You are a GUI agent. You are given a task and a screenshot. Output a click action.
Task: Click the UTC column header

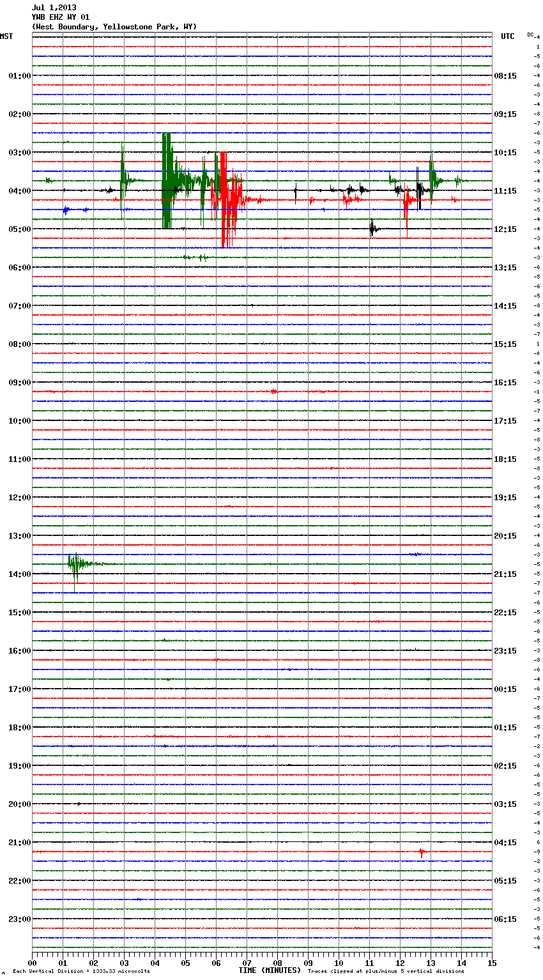507,36
